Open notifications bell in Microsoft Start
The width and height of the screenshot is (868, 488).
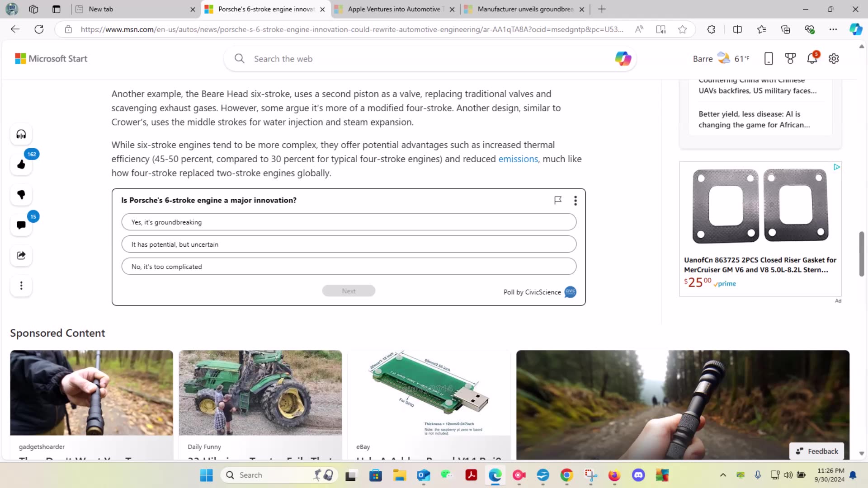coord(812,59)
